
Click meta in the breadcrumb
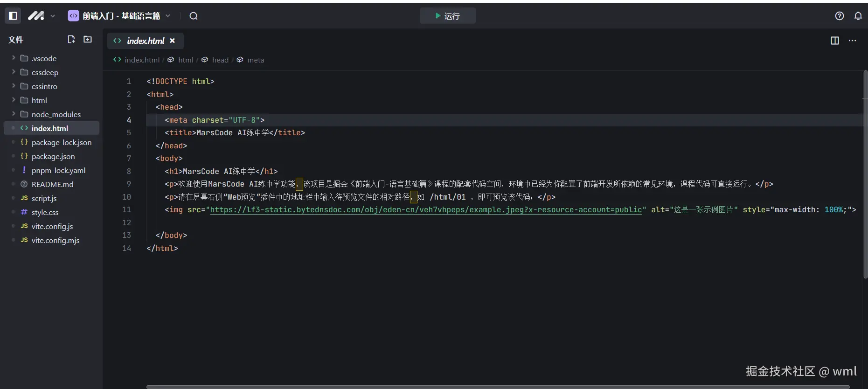[x=256, y=60]
